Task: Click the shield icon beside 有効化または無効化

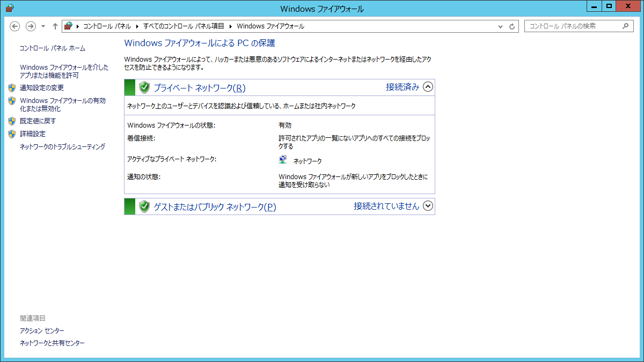Action: [12, 101]
